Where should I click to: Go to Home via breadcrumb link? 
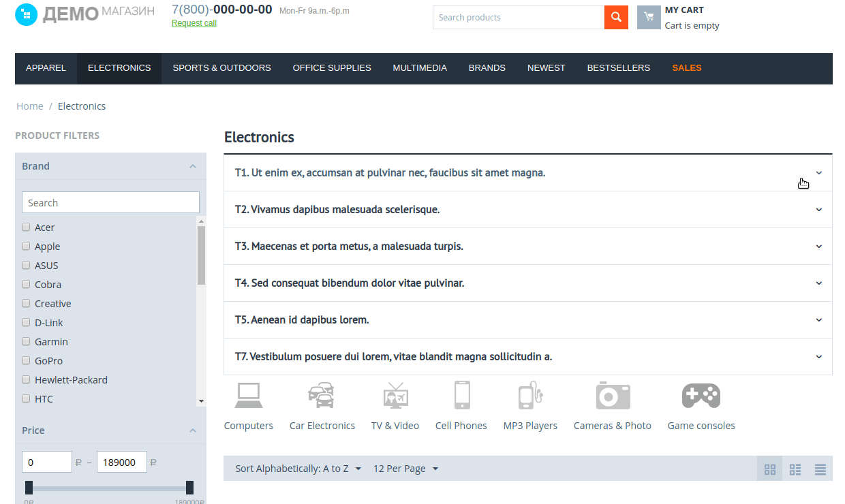[x=30, y=106]
